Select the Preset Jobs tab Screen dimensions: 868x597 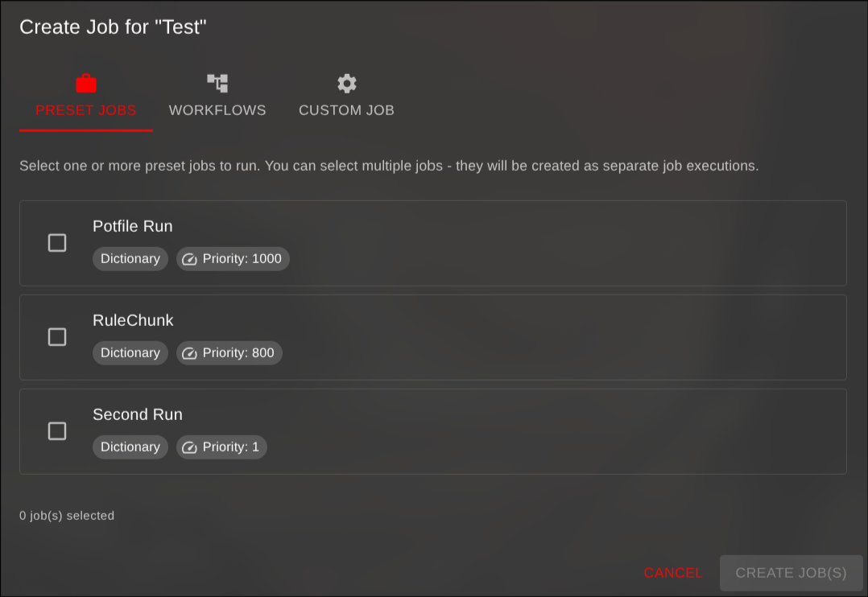tap(85, 109)
